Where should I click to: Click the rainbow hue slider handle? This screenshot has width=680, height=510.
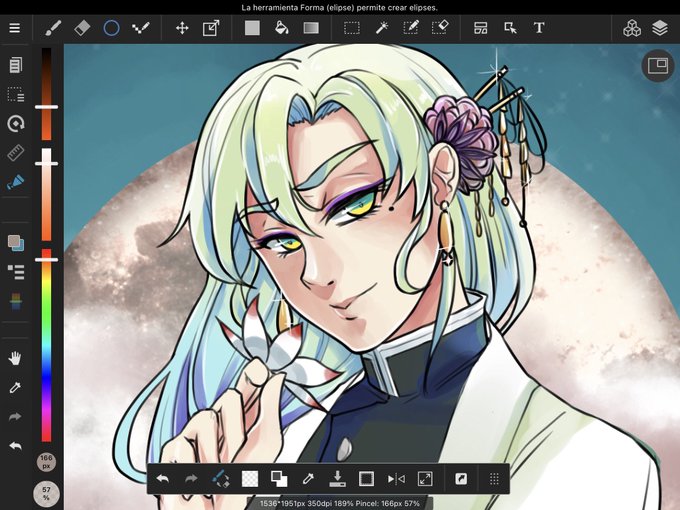(46, 260)
